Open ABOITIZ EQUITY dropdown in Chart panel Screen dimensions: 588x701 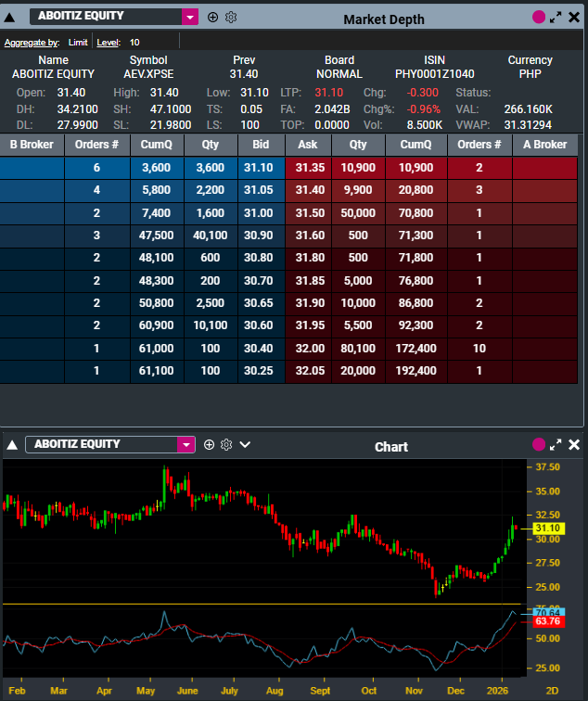pyautogui.click(x=186, y=444)
